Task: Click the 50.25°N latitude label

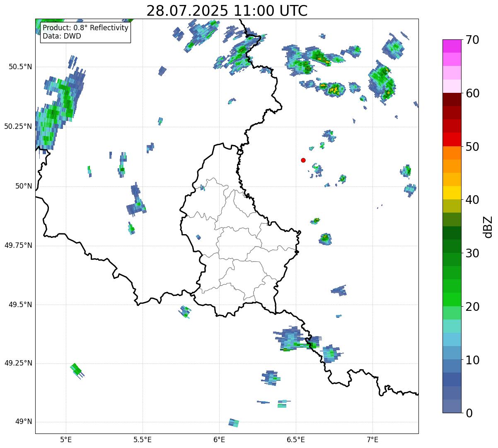Action: click(18, 126)
